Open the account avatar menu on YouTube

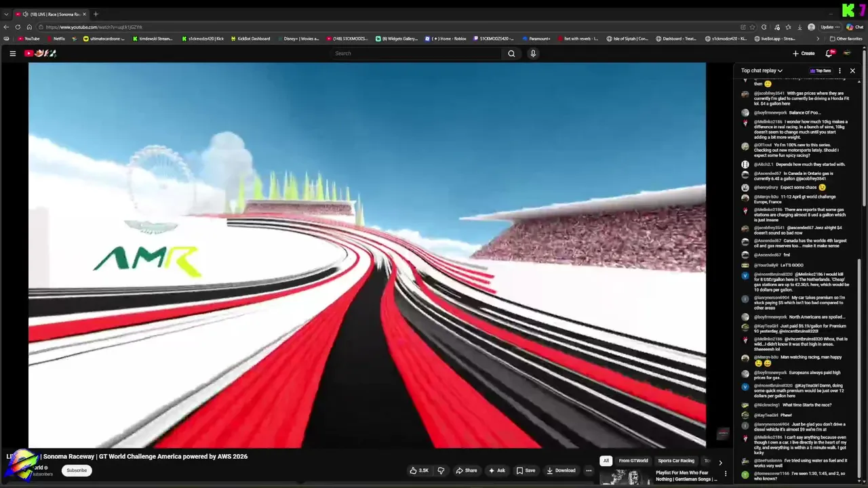pos(847,54)
